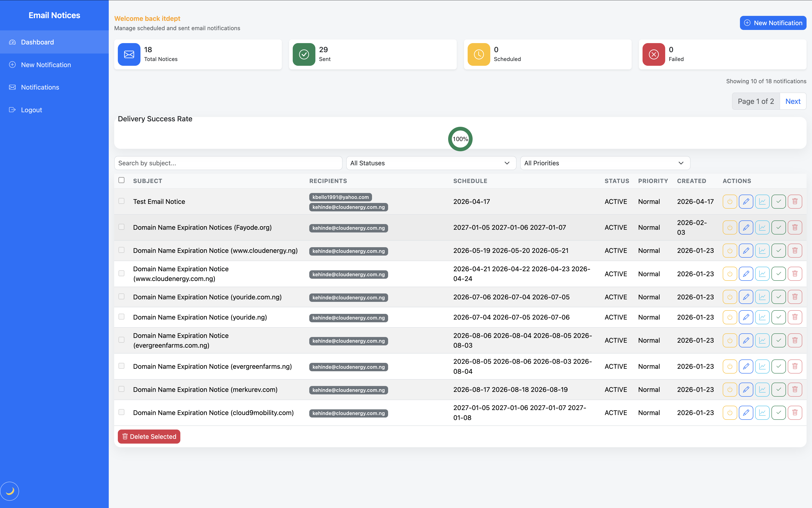Click checkmark icon for cloud9mobility.com notice

(x=778, y=413)
